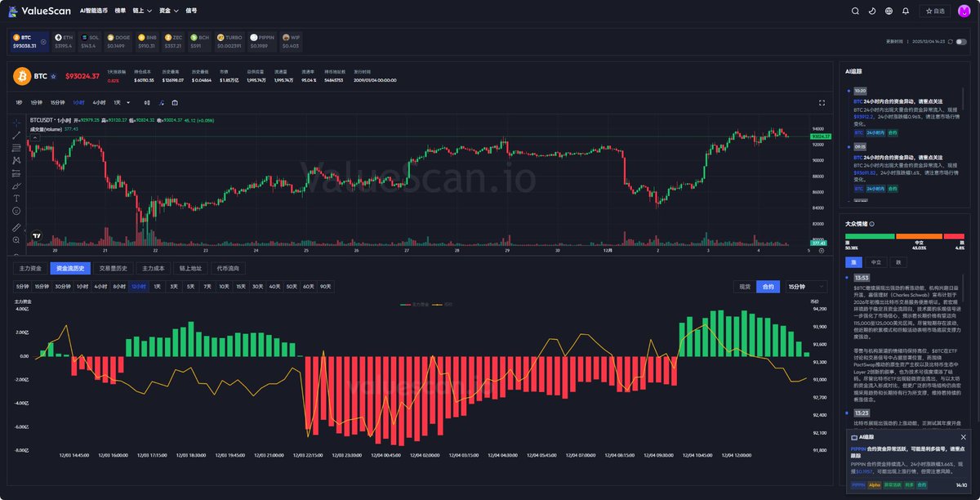Filter sentiment by 中立 tab
This screenshot has height=500, width=980.
(x=877, y=262)
